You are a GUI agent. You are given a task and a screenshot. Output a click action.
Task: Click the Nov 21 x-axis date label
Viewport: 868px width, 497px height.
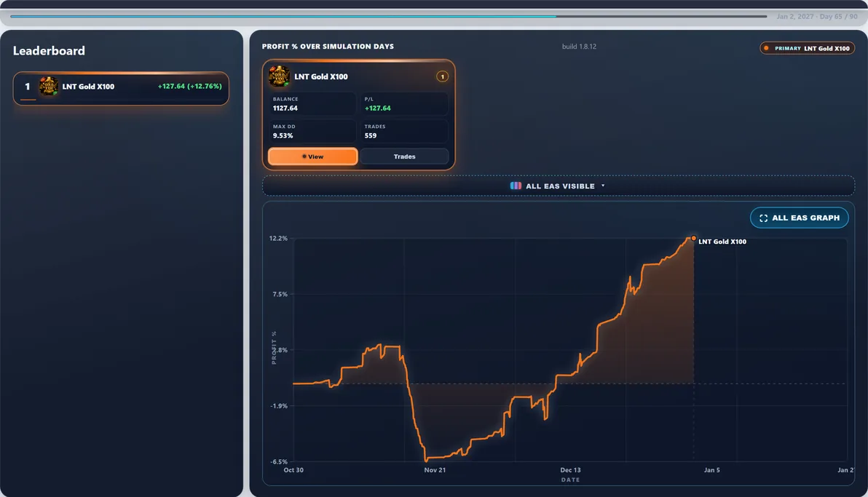pos(435,470)
